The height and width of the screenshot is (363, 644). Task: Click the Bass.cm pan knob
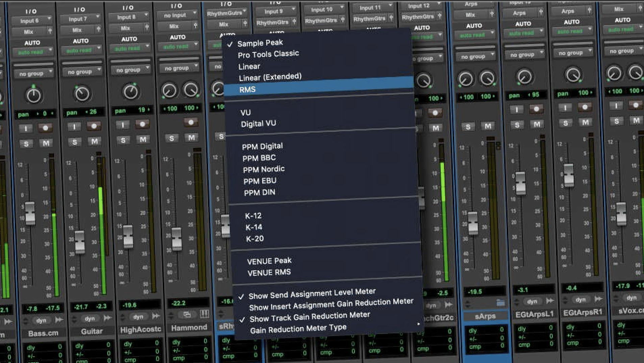coord(33,96)
